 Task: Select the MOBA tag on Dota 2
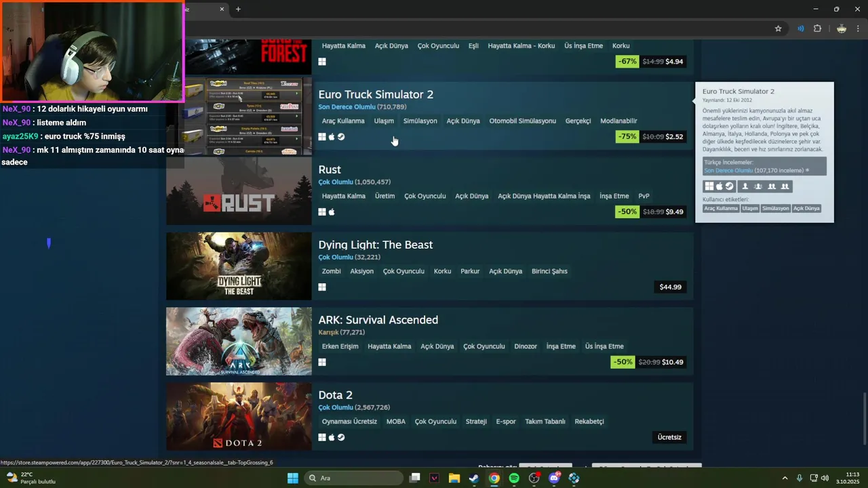395,422
